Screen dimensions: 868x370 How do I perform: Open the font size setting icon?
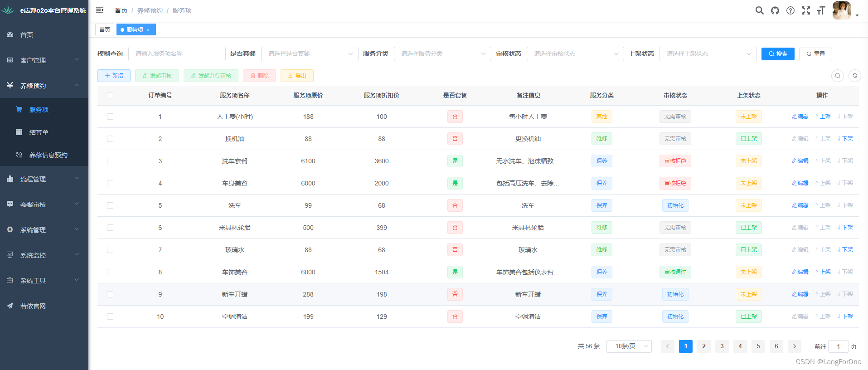coord(821,10)
